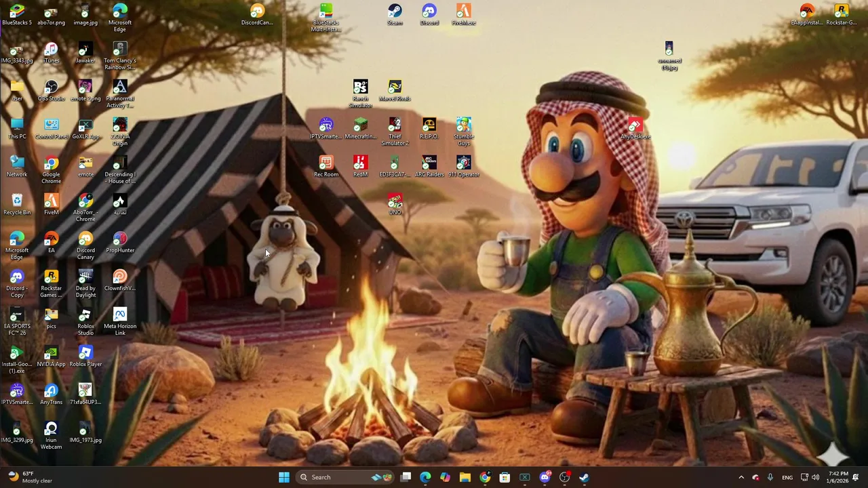Image resolution: width=868 pixels, height=488 pixels.
Task: Launch Ranch Simulator
Action: point(360,94)
